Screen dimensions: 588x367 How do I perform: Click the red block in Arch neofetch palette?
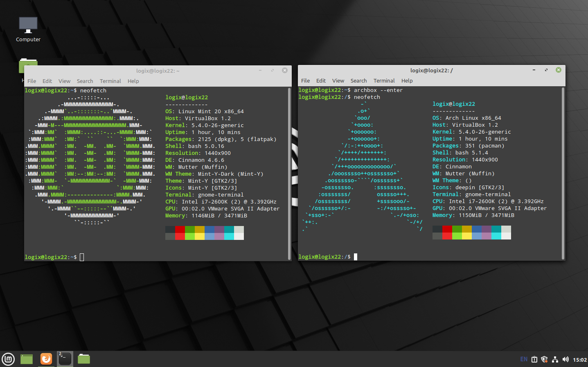(447, 229)
